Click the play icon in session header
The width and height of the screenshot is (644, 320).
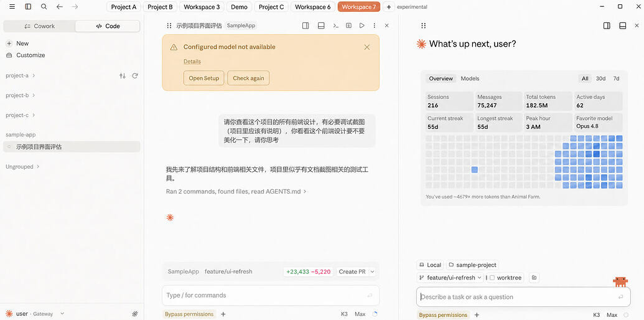point(362,26)
